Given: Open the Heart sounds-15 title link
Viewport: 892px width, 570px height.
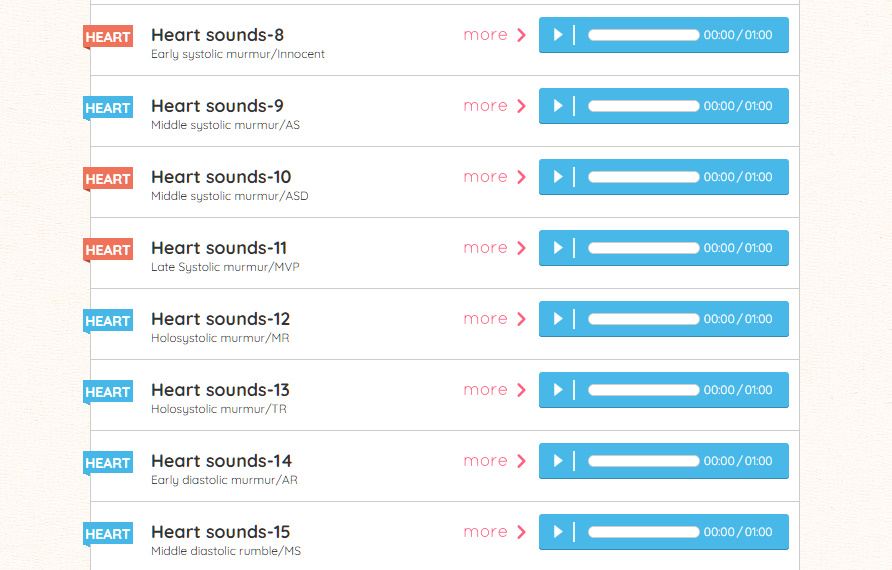Looking at the screenshot, I should (220, 532).
